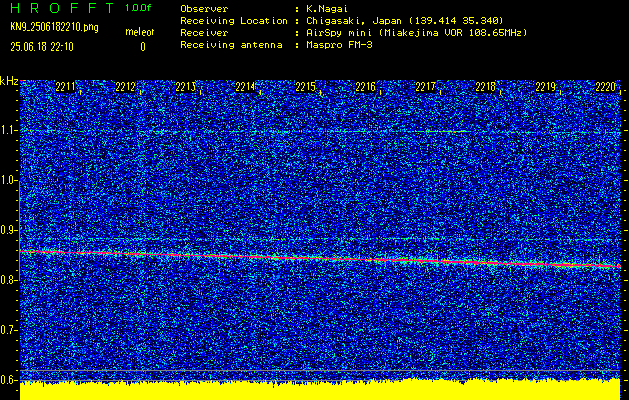
Task: Click the 2220 time marker
Action: point(606,87)
